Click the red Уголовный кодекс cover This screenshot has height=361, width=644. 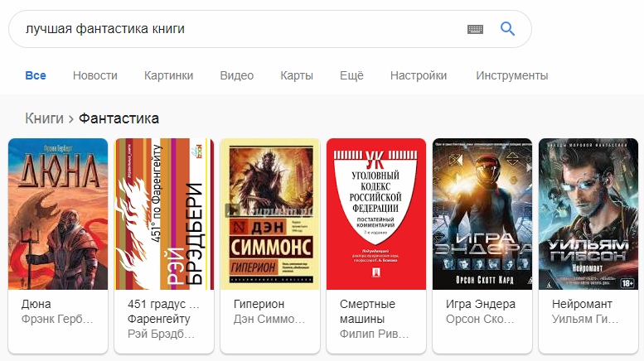click(x=376, y=214)
